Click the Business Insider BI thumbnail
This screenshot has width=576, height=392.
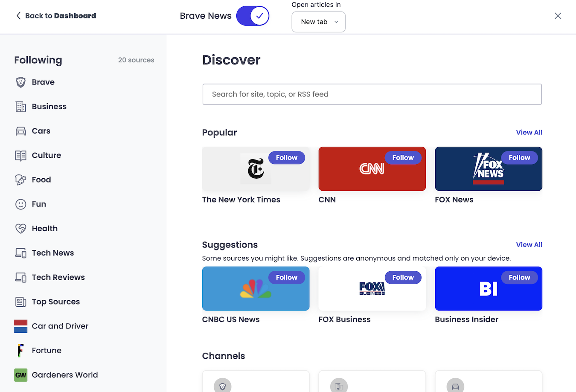click(489, 289)
